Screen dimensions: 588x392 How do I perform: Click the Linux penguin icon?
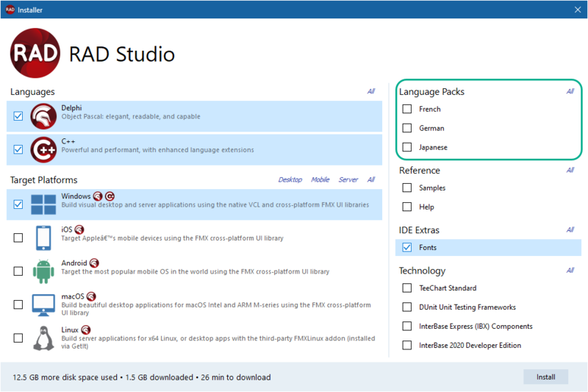(43, 338)
